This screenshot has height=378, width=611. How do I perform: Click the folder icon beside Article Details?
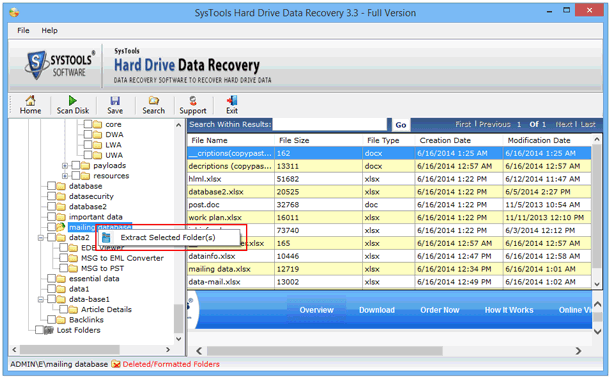[73, 309]
